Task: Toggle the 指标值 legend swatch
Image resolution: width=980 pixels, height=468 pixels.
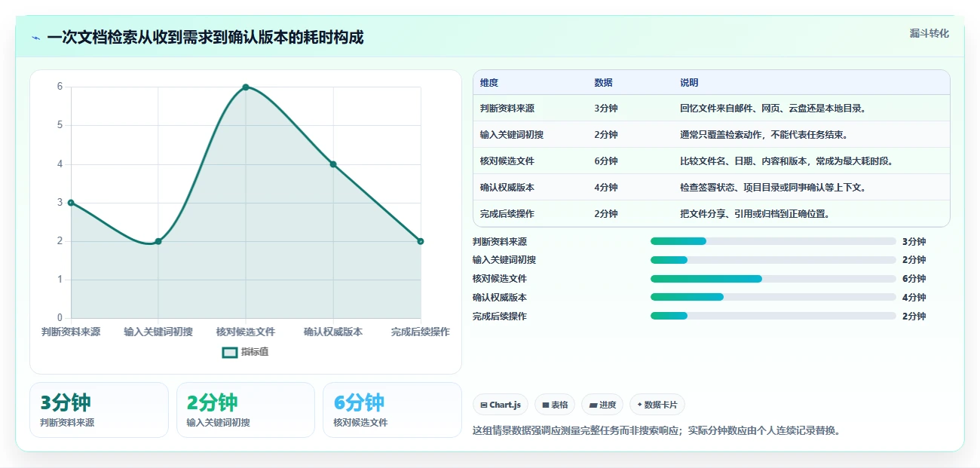Action: [x=230, y=352]
